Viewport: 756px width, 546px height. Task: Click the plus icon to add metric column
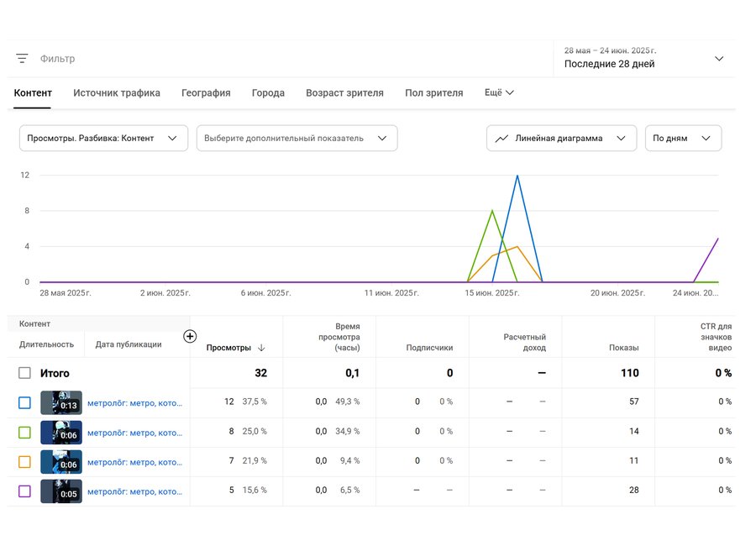coord(190,336)
